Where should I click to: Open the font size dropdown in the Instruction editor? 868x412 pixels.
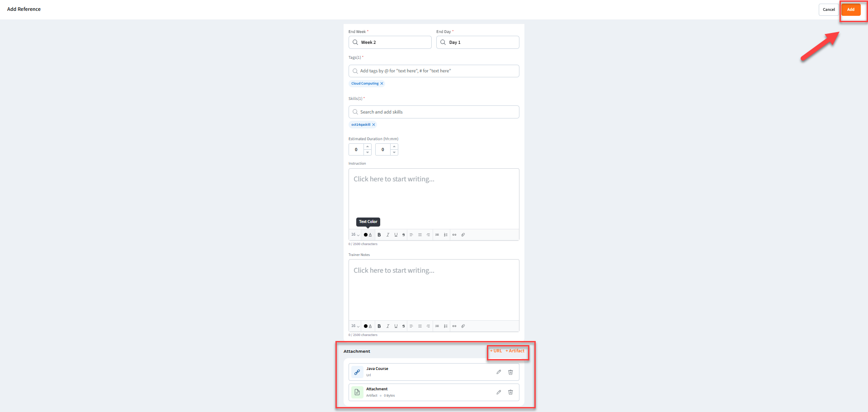[x=355, y=235]
